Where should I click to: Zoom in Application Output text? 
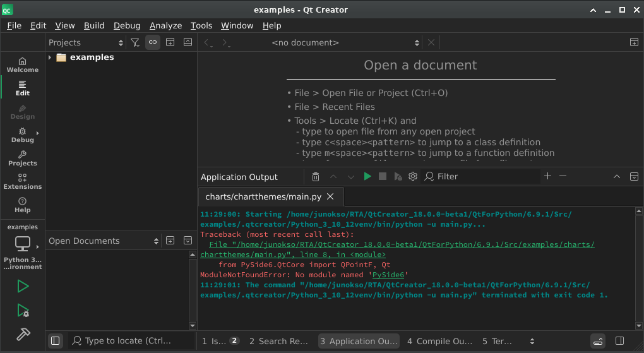tap(547, 176)
